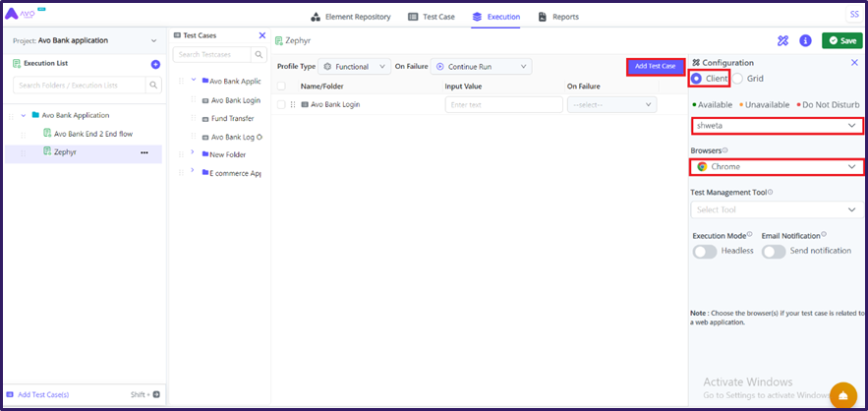Tick the Avo Bank Login row checkbox
Viewport: 868px width, 411px height.
click(x=281, y=104)
